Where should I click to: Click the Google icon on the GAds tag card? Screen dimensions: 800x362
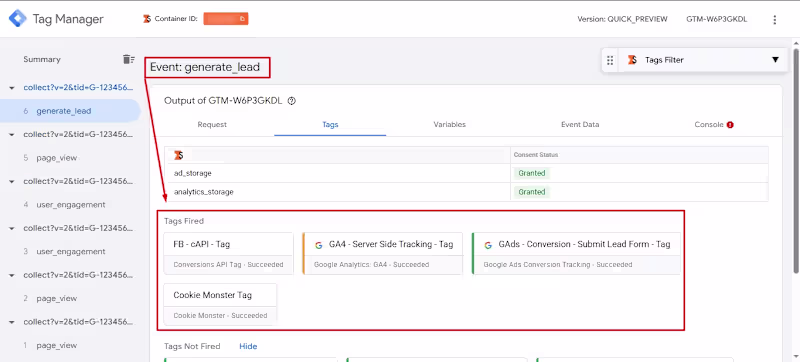[488, 245]
